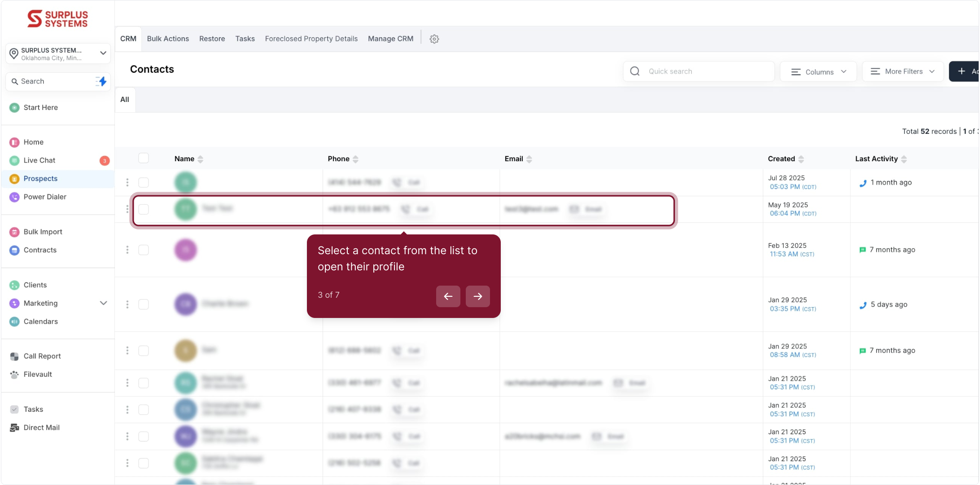Open Direct Mail from the sidebar
The image size is (980, 485).
(x=41, y=428)
